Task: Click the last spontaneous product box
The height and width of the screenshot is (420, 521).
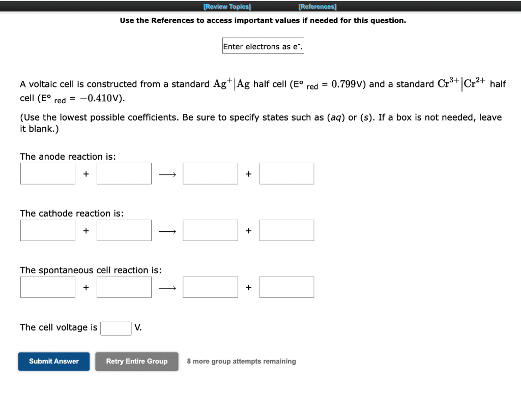Action: click(x=286, y=287)
